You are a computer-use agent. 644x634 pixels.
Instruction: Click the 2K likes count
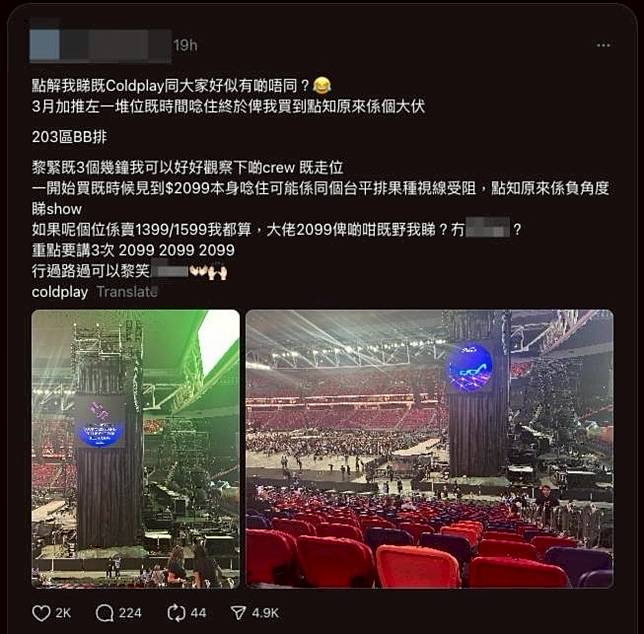tap(63, 613)
